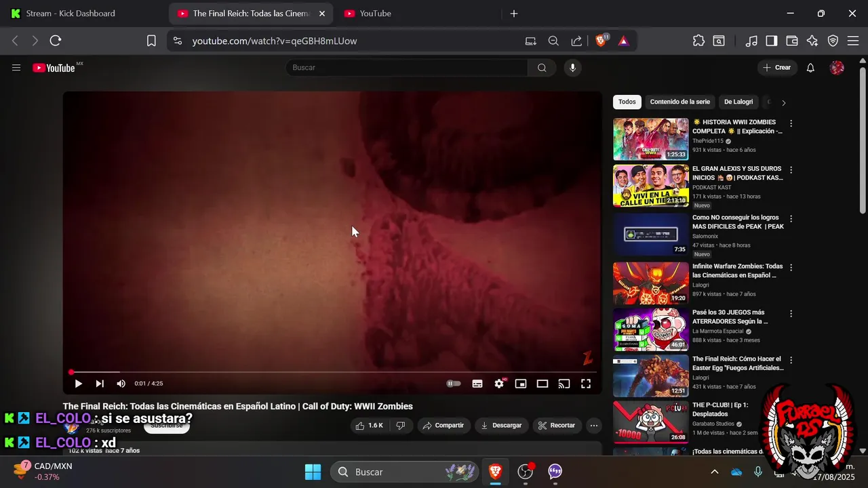868x488 pixels.
Task: Skip to next video in player
Action: coord(100,384)
